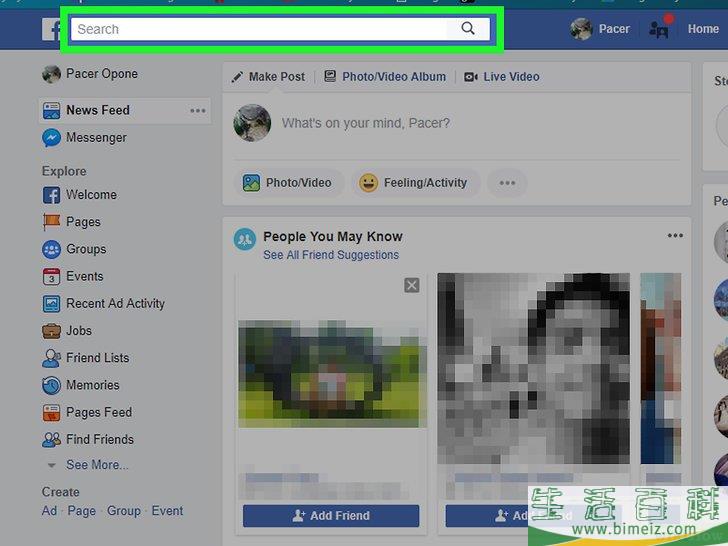Open Recent Ad Activity link

pos(115,304)
